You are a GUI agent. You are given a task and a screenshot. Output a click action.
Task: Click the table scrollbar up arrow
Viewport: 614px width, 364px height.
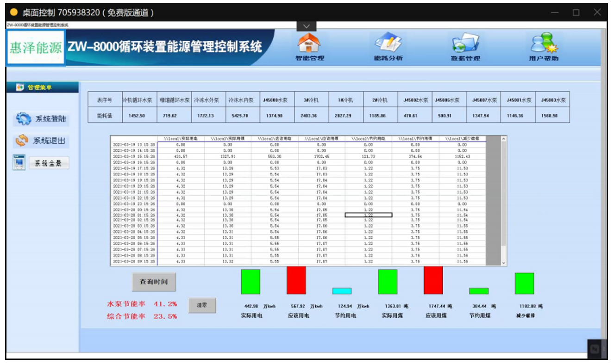point(504,139)
